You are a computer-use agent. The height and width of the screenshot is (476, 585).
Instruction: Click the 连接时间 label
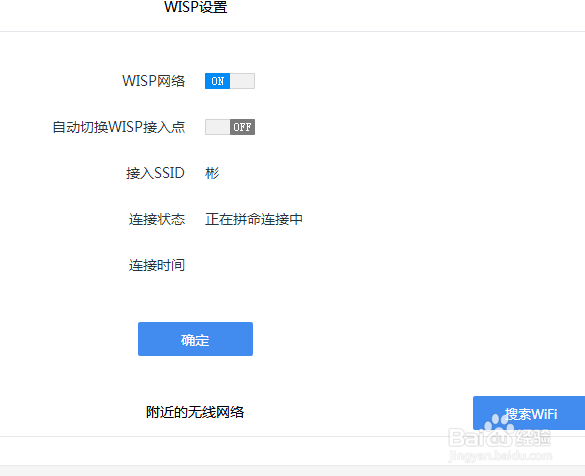click(157, 266)
